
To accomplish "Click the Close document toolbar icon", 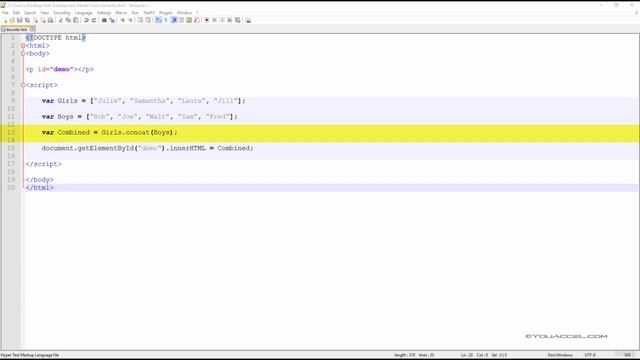I will pos(36,20).
